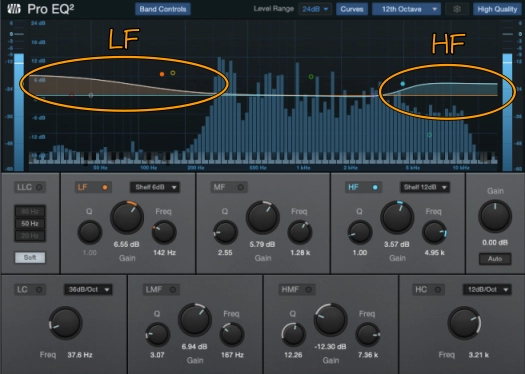Open the snowflake freeze settings icon

click(457, 9)
